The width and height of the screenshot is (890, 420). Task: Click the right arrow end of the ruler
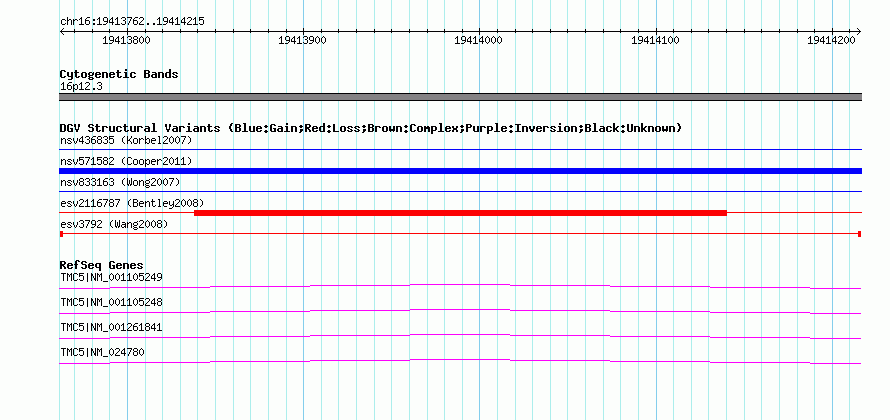tap(859, 31)
